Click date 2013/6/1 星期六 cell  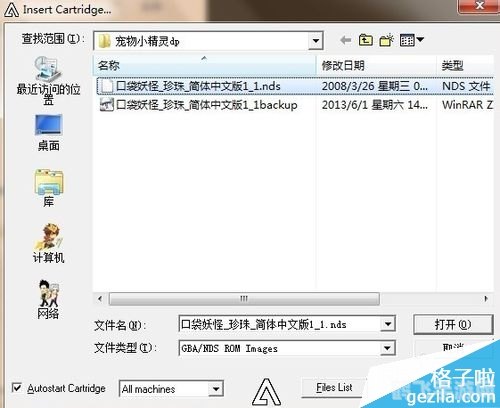pyautogui.click(x=374, y=105)
